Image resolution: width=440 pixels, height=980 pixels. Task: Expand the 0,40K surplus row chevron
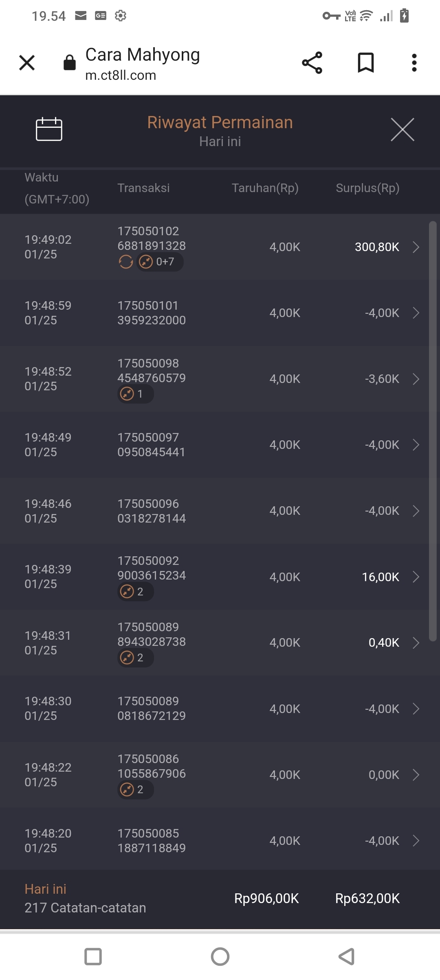pyautogui.click(x=416, y=643)
